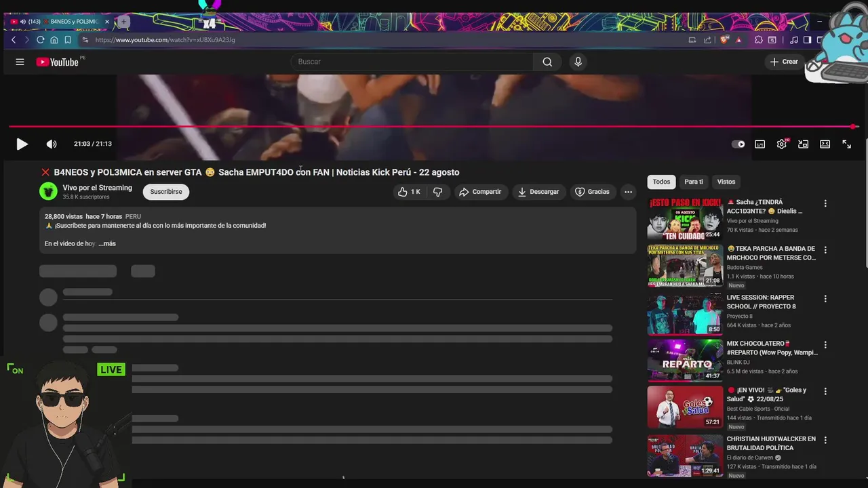Open the Vivo por el Streaming channel name

pos(98,188)
